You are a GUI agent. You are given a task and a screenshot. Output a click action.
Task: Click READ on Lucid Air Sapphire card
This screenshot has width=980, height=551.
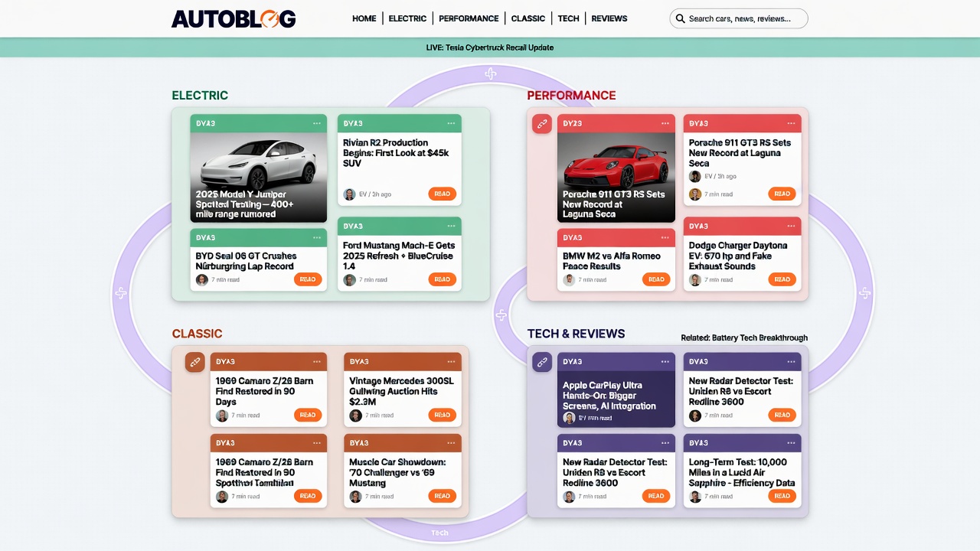pyautogui.click(x=782, y=496)
